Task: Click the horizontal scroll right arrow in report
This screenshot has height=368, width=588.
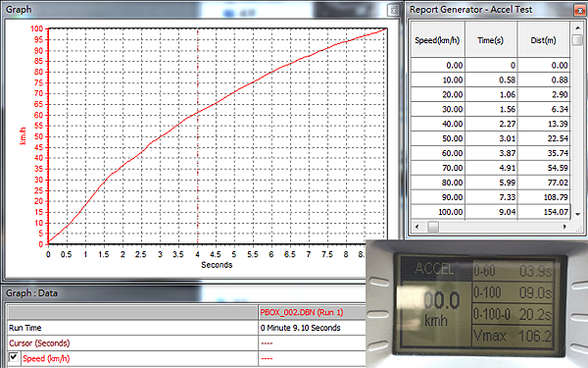Action: [x=564, y=227]
